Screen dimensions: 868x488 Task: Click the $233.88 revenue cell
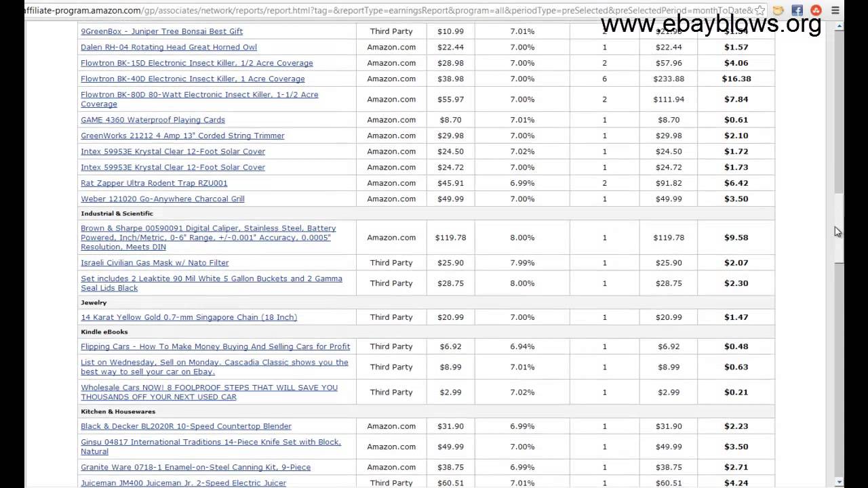[669, 79]
